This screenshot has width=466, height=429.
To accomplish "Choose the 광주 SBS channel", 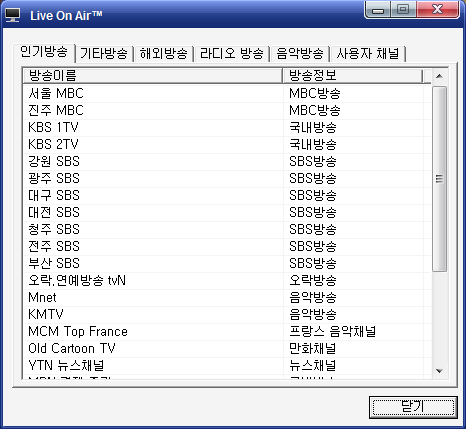I will point(227,179).
